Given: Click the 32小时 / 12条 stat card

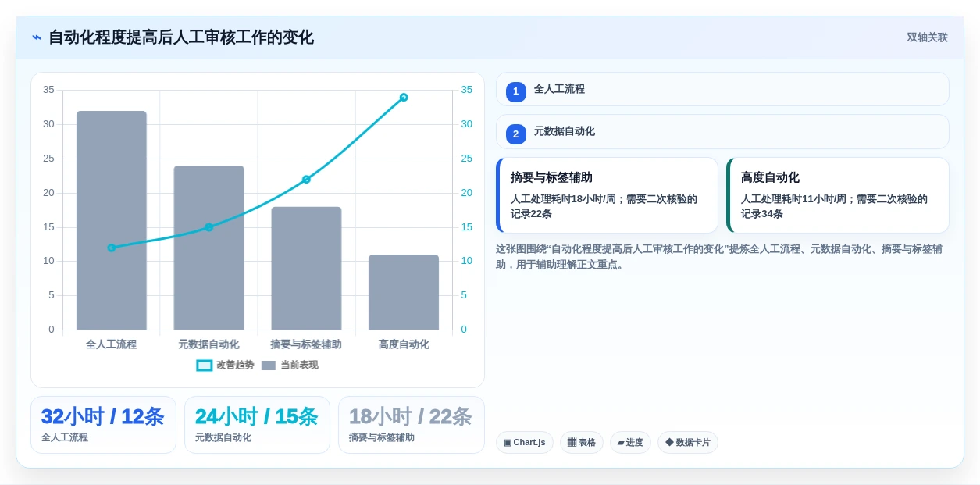Looking at the screenshot, I should [103, 425].
